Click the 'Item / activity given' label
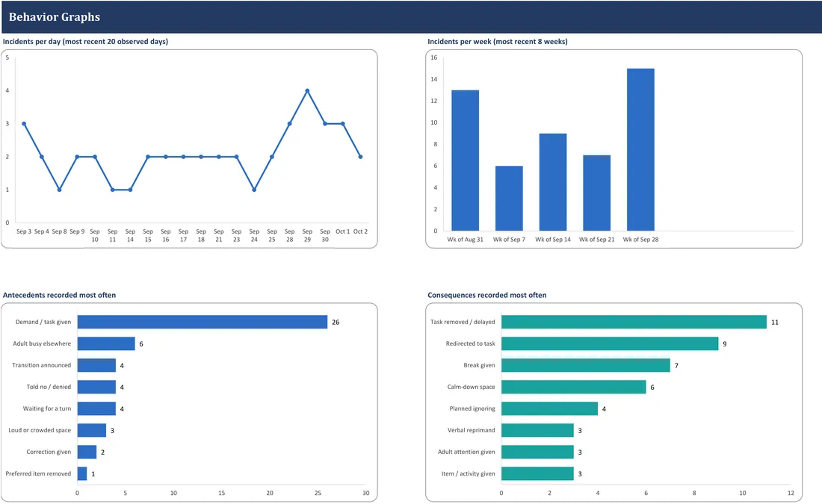This screenshot has height=504, width=822. 468,473
